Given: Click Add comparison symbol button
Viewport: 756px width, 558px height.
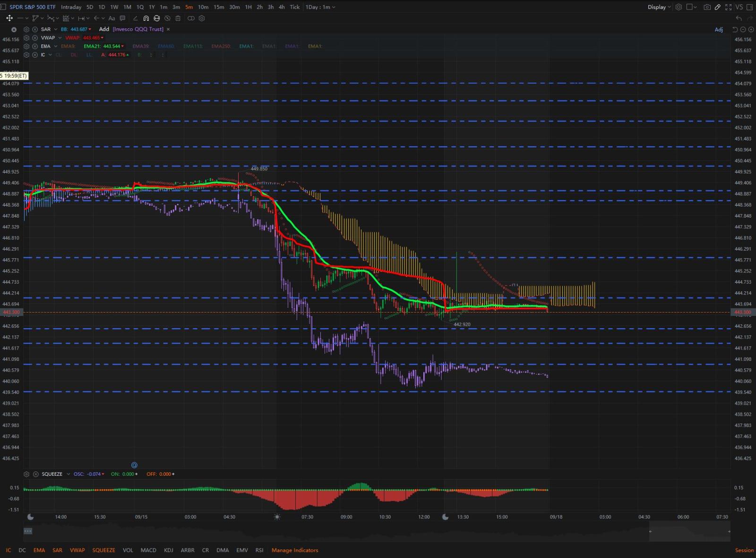Looking at the screenshot, I should [x=104, y=29].
